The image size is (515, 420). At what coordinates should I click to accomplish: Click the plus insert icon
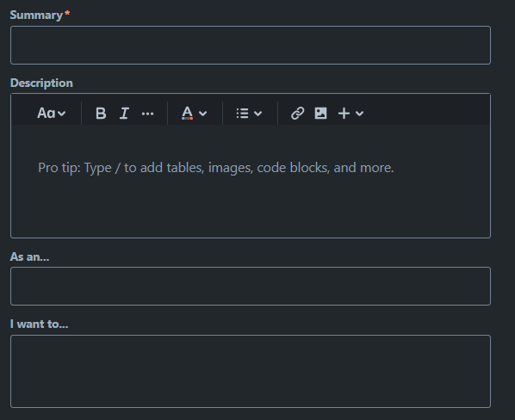(x=344, y=114)
